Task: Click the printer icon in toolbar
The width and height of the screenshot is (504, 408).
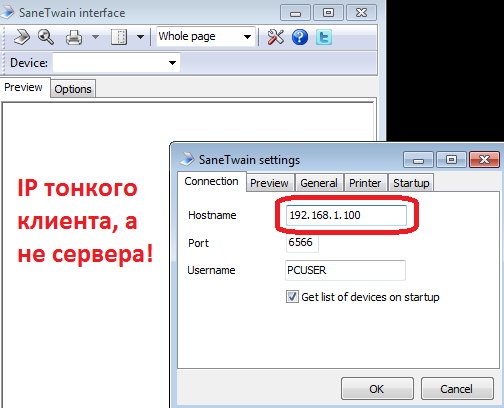Action: [74, 37]
